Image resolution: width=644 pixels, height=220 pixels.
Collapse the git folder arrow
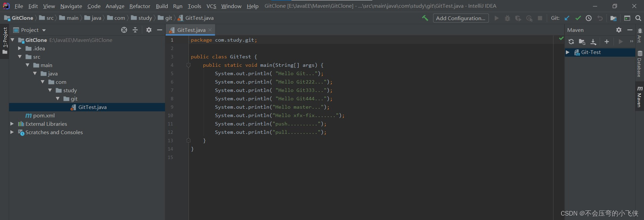[x=58, y=99]
